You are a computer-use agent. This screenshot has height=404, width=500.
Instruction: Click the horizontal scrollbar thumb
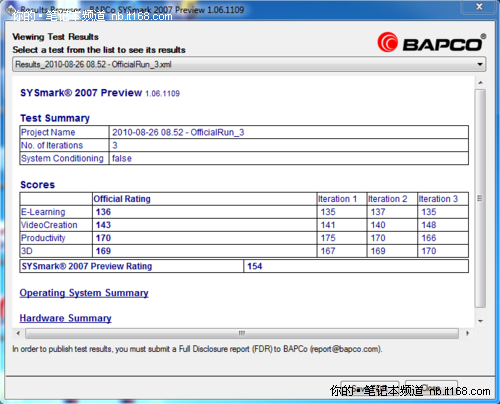(x=242, y=333)
